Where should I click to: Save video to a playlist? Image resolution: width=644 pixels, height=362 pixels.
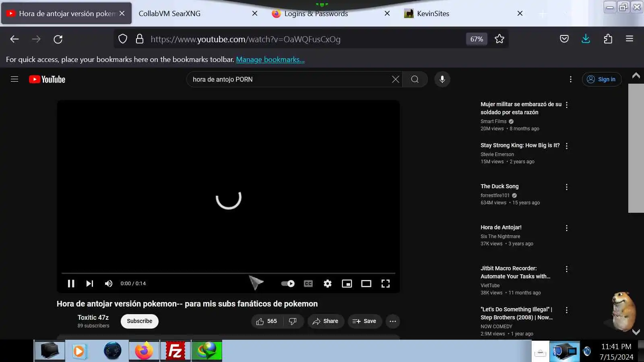[365, 321]
